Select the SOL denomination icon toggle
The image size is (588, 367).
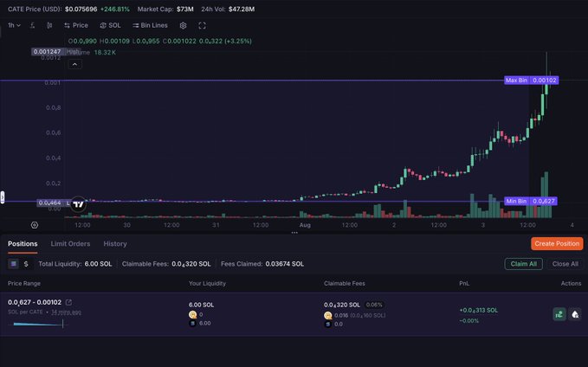tap(14, 264)
